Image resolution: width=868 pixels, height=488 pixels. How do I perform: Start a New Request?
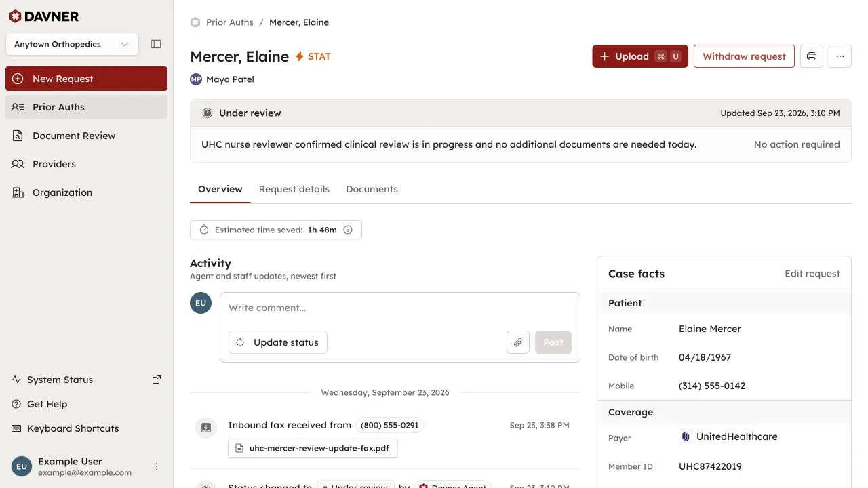tap(86, 79)
